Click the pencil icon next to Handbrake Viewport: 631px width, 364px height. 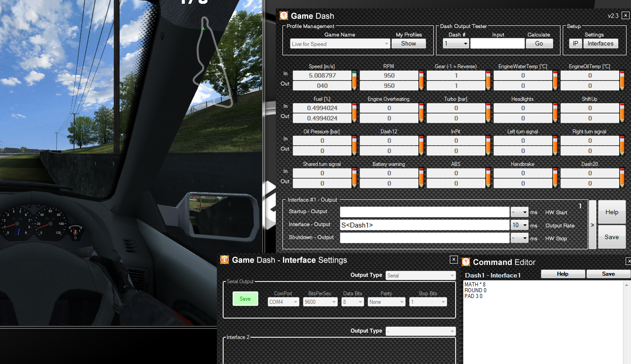(555, 178)
